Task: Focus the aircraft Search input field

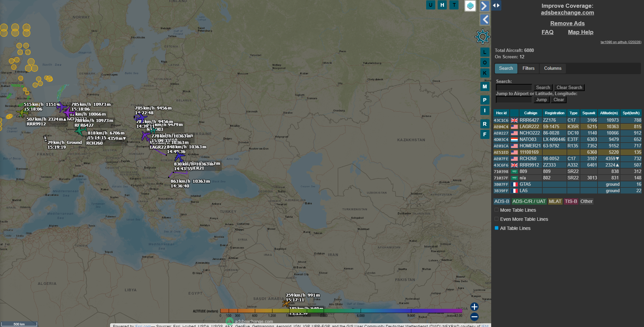Action: pos(514,87)
